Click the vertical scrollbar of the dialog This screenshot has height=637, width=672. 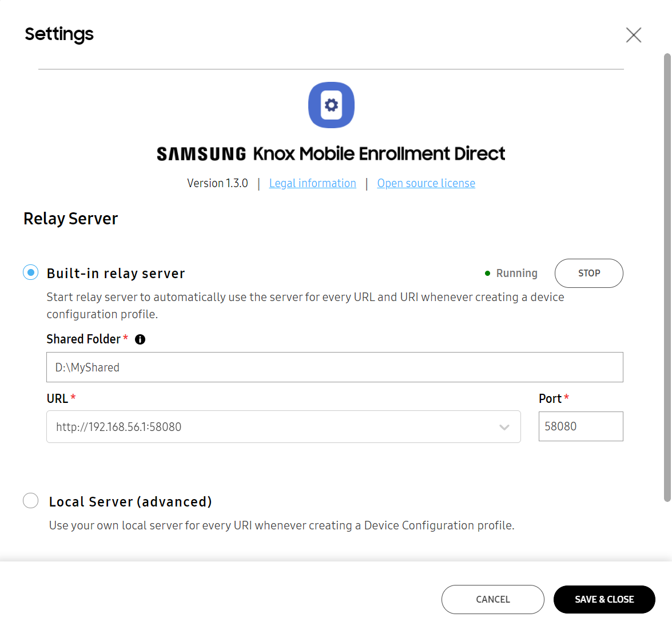click(x=667, y=277)
